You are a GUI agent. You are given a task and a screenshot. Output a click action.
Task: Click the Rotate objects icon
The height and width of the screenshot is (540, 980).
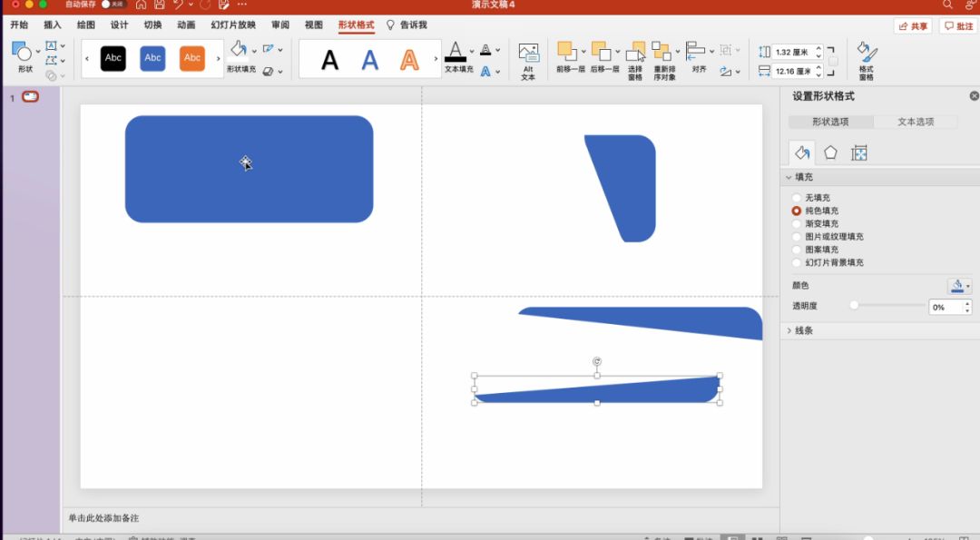pyautogui.click(x=726, y=72)
